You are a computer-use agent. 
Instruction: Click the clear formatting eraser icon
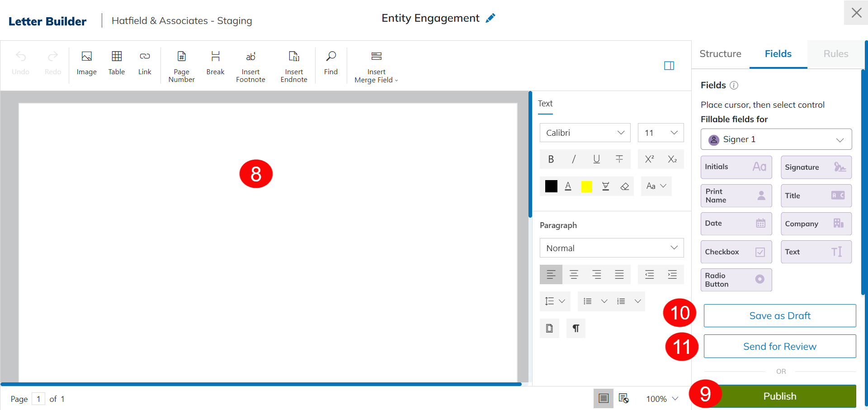(x=624, y=186)
